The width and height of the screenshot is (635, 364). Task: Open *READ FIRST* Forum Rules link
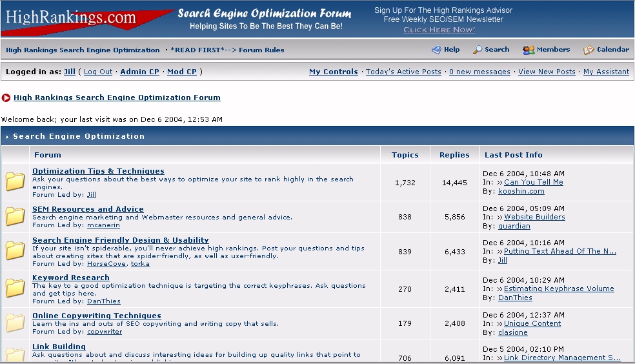227,50
